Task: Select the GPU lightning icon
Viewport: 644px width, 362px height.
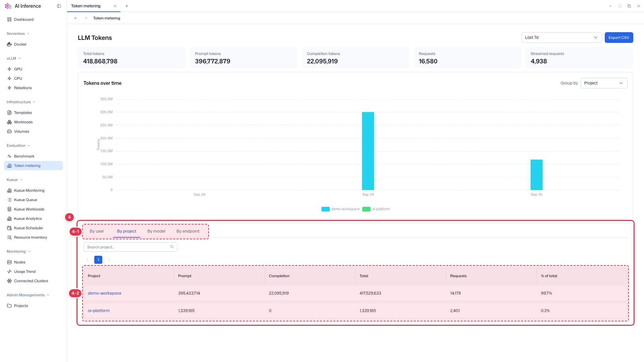Action: pos(9,69)
